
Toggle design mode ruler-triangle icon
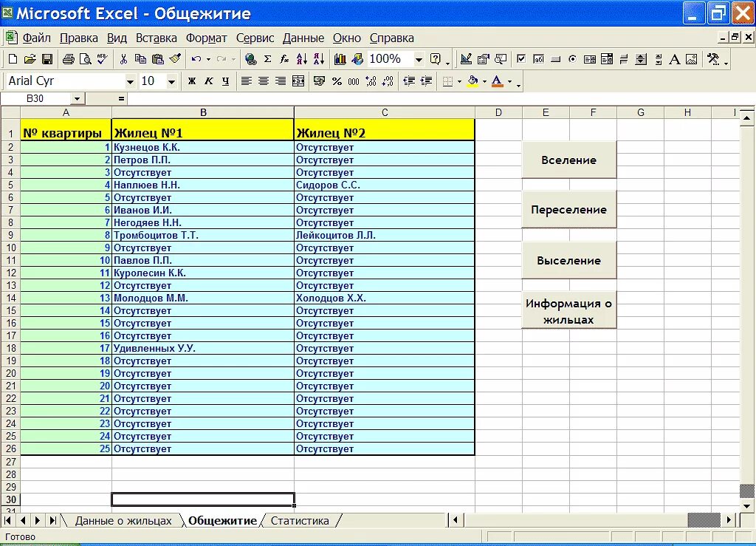point(466,59)
